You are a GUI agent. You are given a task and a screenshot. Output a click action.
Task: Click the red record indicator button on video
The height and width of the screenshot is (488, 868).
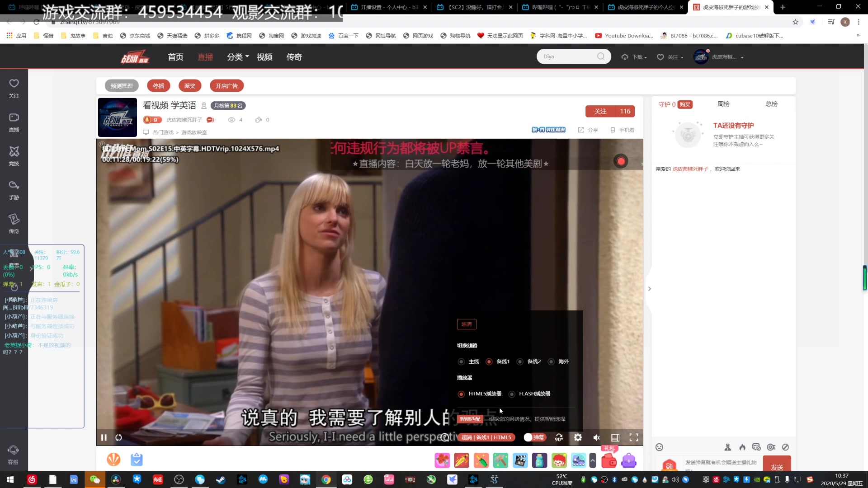tap(621, 161)
